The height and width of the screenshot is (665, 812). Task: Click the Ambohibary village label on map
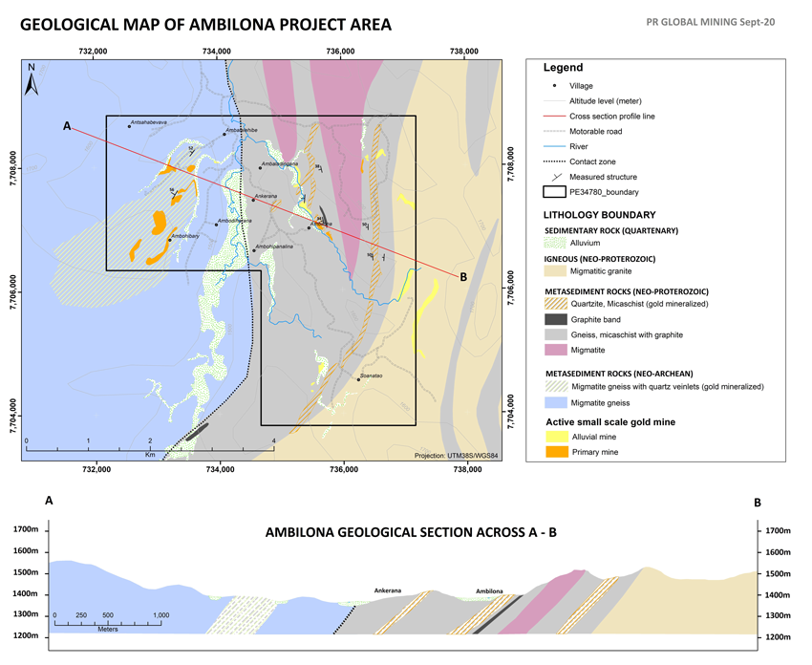click(184, 235)
